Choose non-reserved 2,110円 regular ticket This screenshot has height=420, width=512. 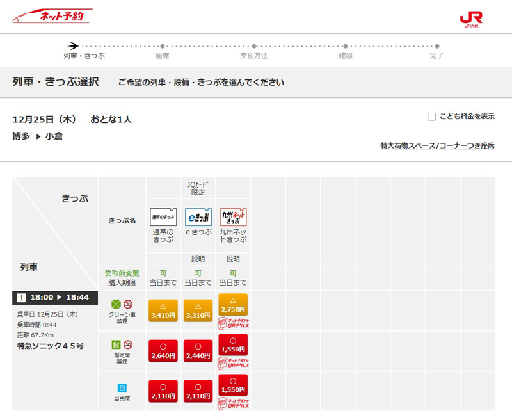tap(163, 391)
